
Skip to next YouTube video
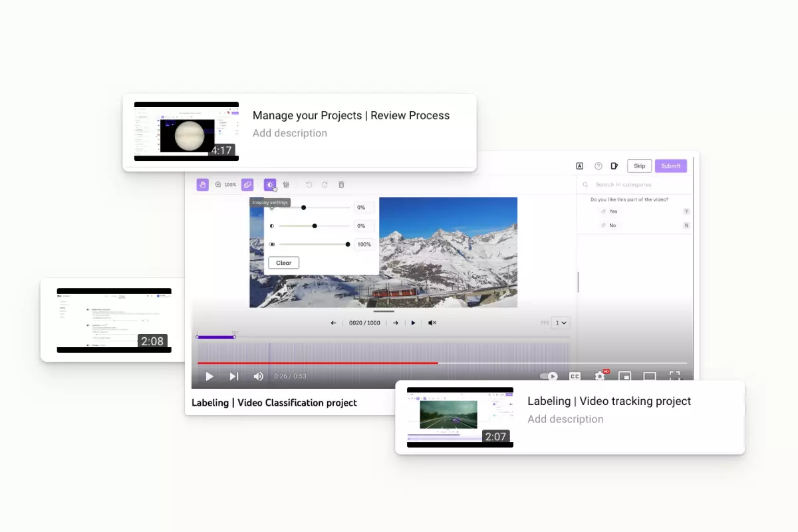pyautogui.click(x=233, y=376)
